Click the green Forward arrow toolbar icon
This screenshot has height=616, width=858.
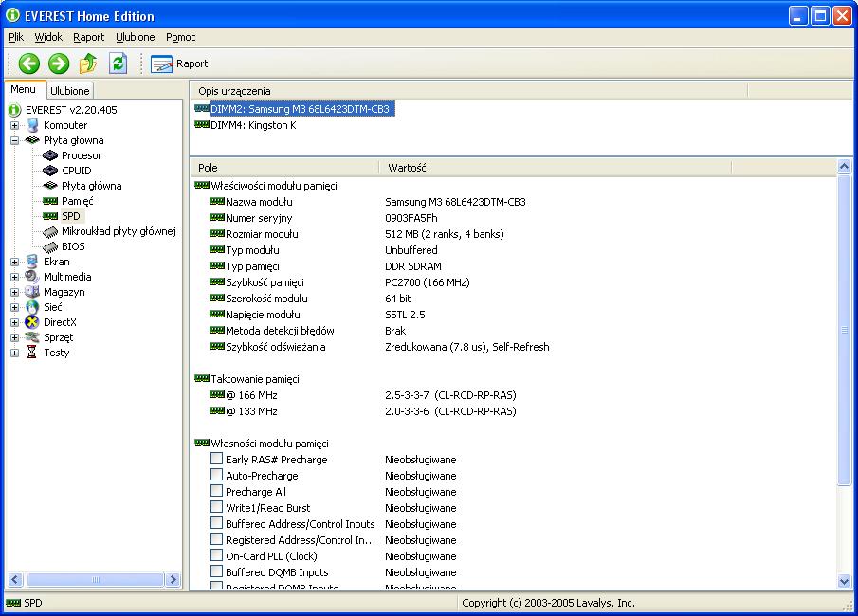coord(59,63)
